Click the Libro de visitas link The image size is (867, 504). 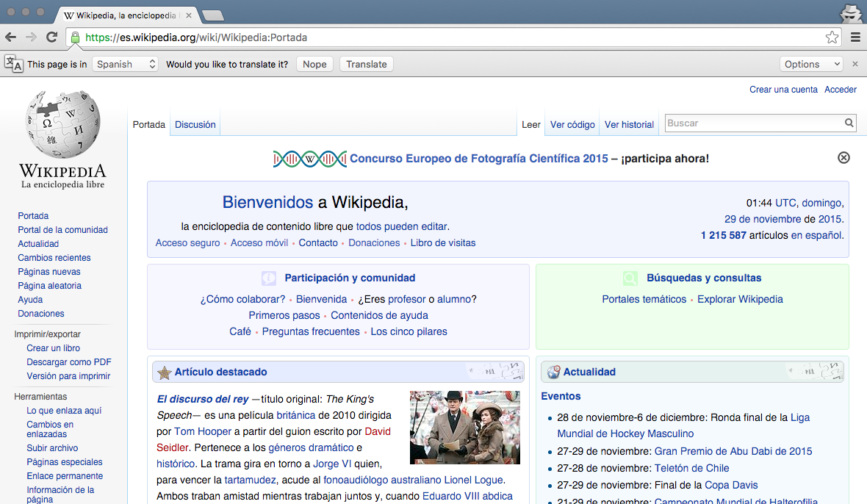[442, 242]
